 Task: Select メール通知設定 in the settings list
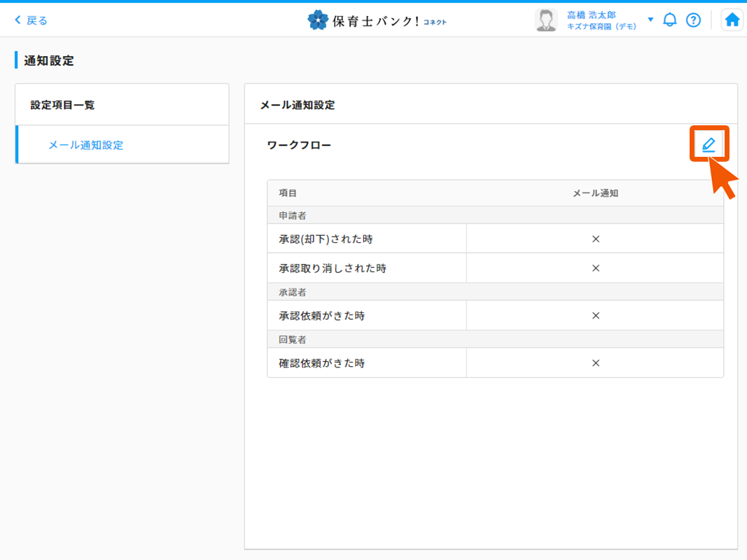pyautogui.click(x=85, y=145)
